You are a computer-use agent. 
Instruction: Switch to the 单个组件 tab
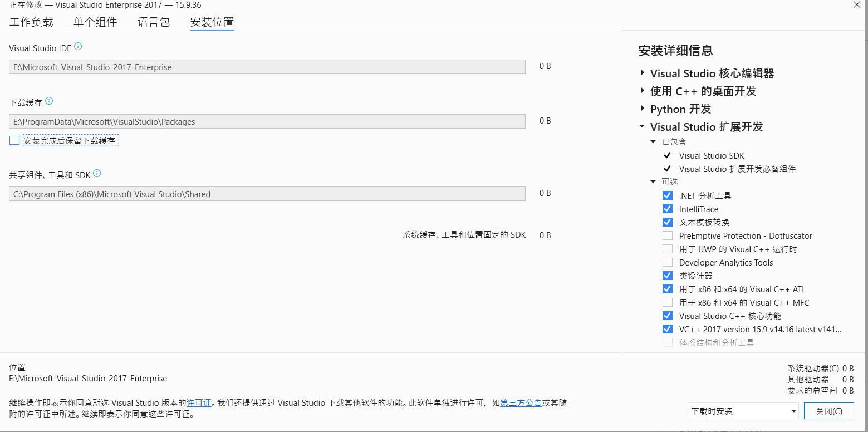[95, 22]
